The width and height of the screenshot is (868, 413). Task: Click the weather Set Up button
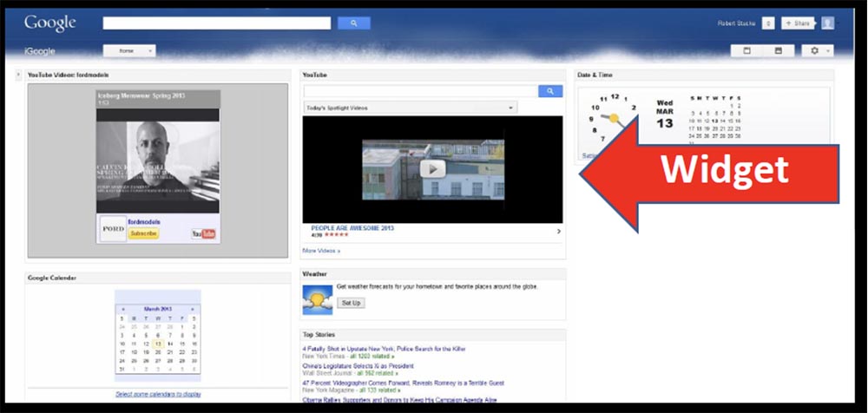tap(351, 303)
